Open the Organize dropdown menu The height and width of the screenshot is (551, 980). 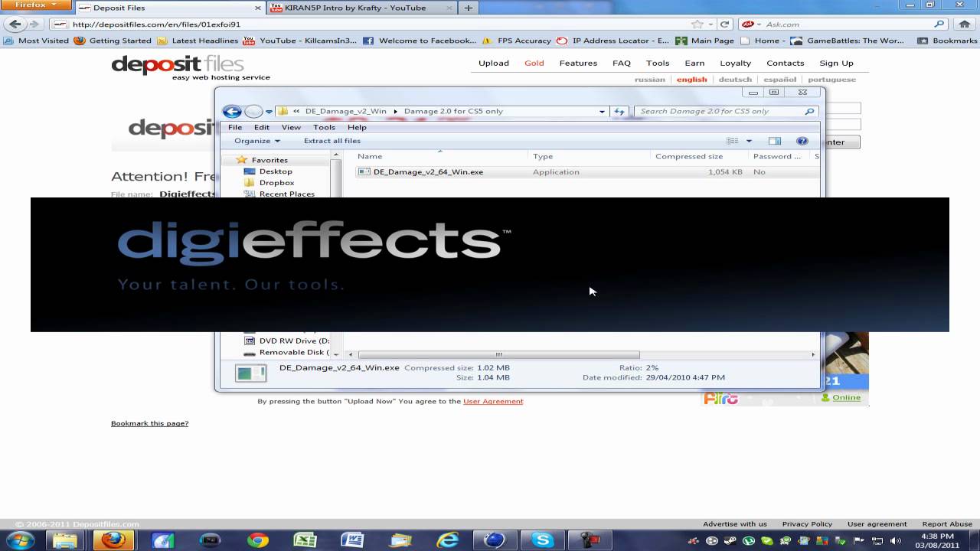[x=257, y=141]
